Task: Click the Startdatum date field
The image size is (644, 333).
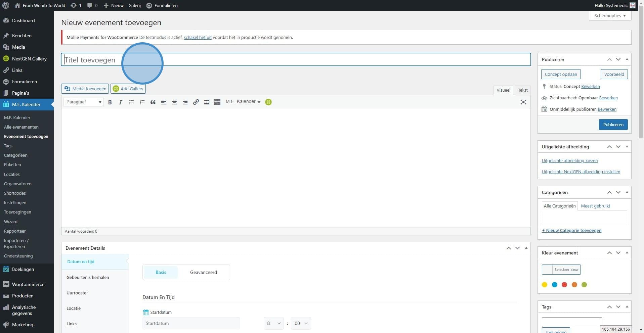Action: pyautogui.click(x=191, y=323)
